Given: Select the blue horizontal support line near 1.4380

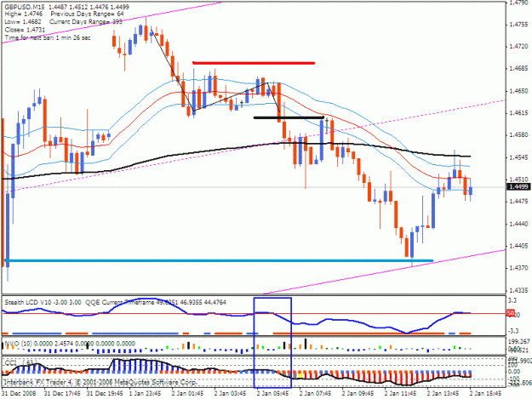Looking at the screenshot, I should tap(219, 260).
